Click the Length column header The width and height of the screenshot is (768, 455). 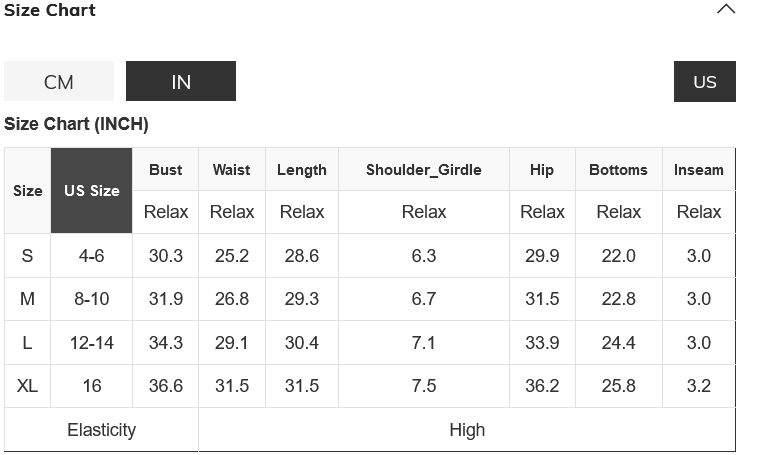pos(302,170)
